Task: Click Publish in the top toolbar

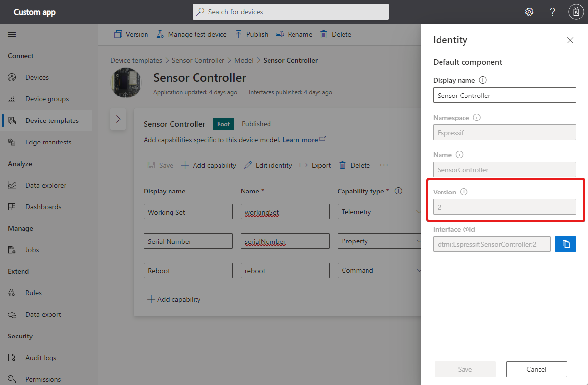Action: 252,34
